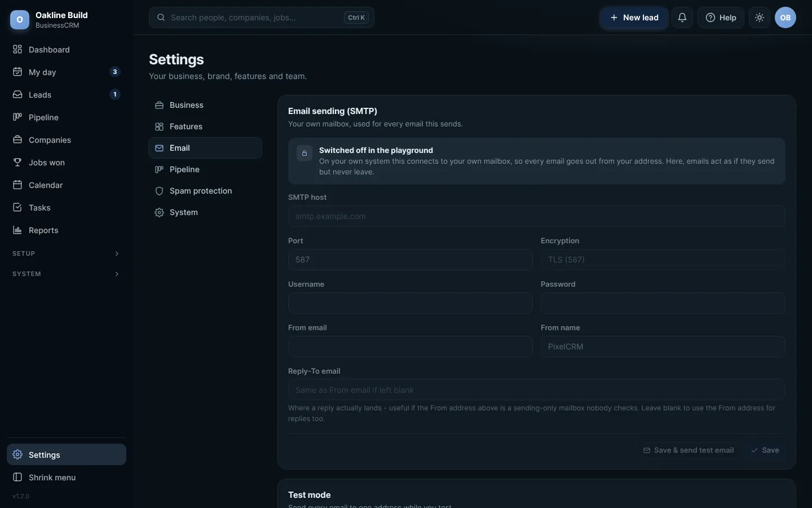Click the Port input field
The width and height of the screenshot is (812, 508).
coord(411,260)
